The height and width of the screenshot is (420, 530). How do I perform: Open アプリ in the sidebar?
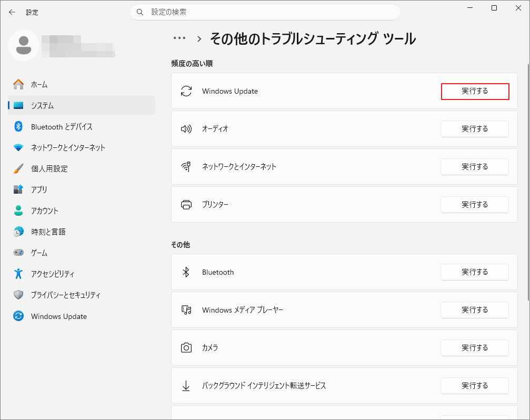(82, 189)
